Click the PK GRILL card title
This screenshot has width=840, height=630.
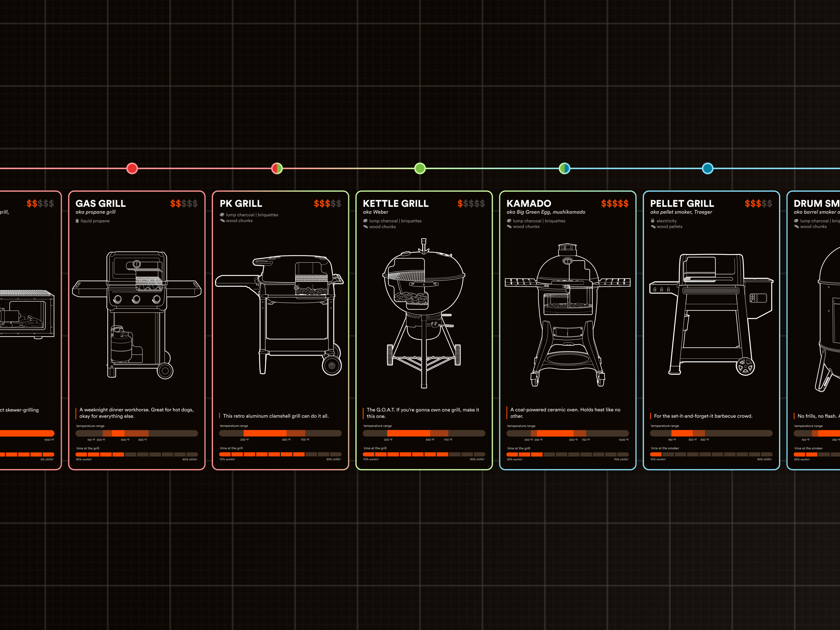(241, 204)
